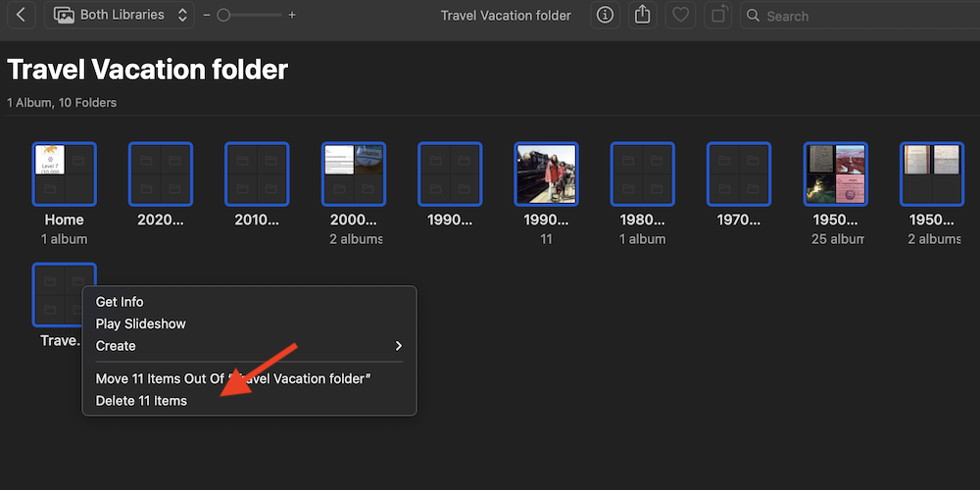
Task: Click the zoom out minus icon
Action: point(206,16)
